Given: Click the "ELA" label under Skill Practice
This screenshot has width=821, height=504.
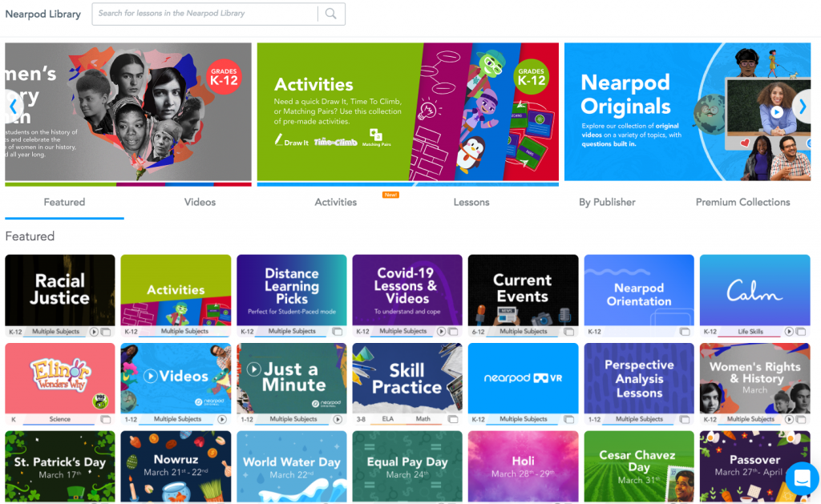Looking at the screenshot, I should click(387, 419).
